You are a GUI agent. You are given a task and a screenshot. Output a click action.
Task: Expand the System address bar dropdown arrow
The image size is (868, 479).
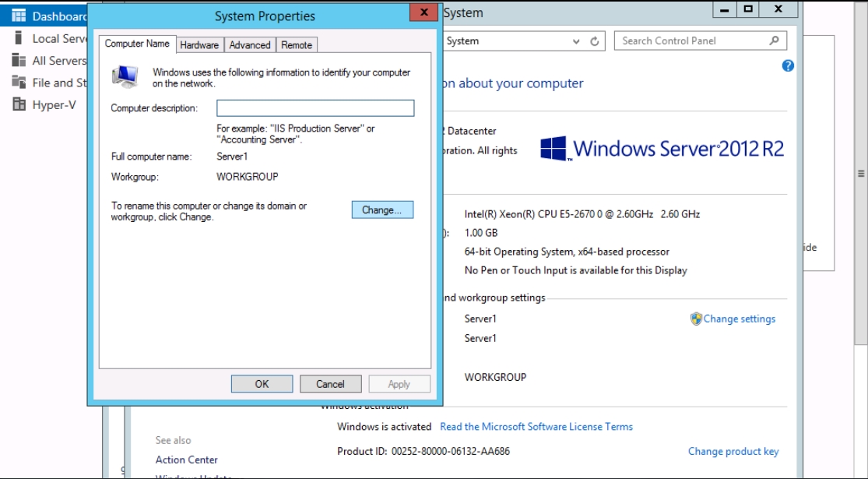[x=576, y=41]
